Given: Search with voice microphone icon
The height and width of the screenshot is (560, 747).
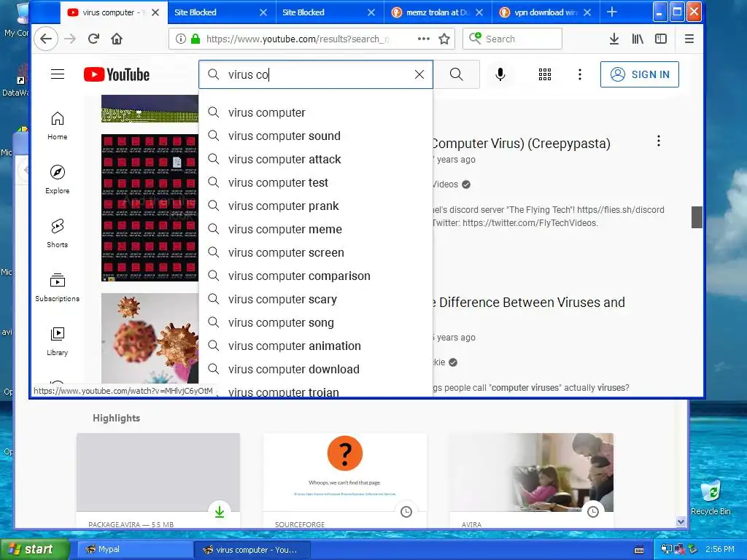Looking at the screenshot, I should pos(500,74).
